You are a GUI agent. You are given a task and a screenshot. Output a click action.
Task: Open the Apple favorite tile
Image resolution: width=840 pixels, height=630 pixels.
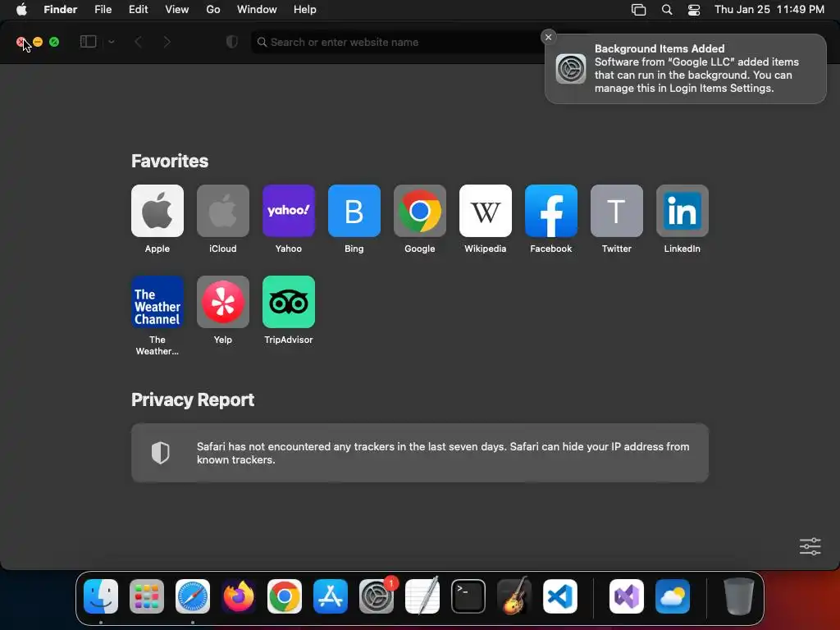tap(157, 211)
